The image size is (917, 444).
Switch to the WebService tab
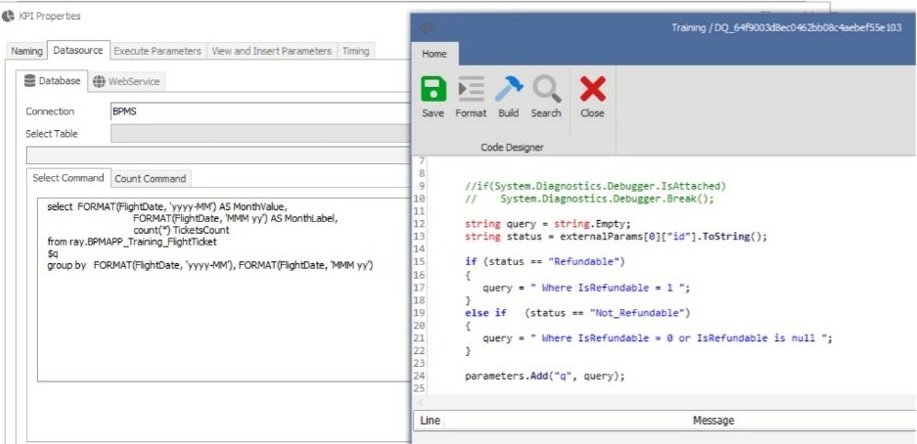(126, 82)
